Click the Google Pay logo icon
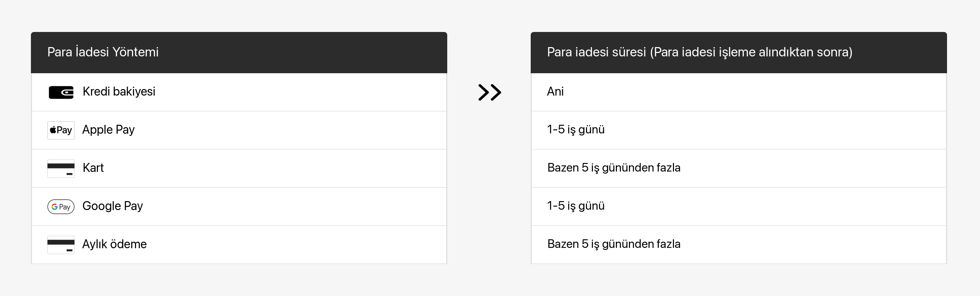 (x=61, y=207)
